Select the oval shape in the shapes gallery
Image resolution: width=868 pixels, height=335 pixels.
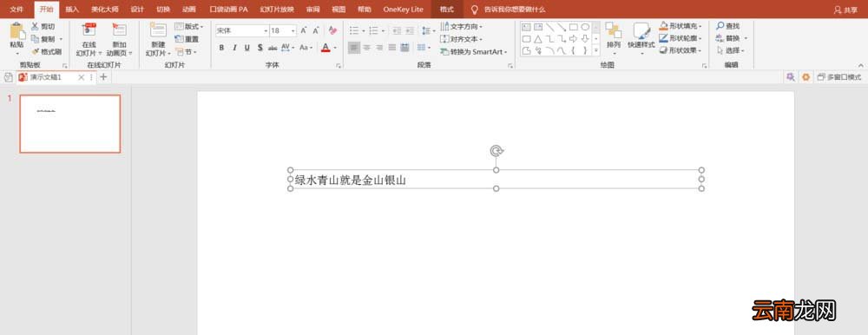point(585,27)
